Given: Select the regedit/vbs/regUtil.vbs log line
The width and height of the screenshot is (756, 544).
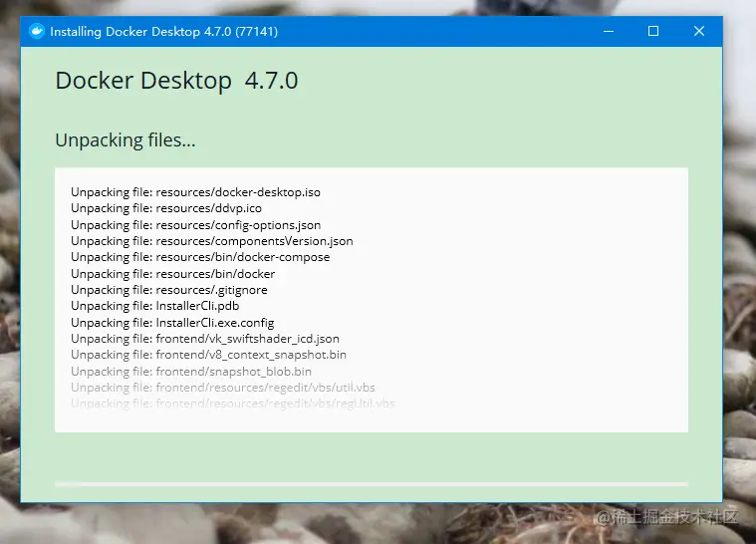Looking at the screenshot, I should coord(233,404).
